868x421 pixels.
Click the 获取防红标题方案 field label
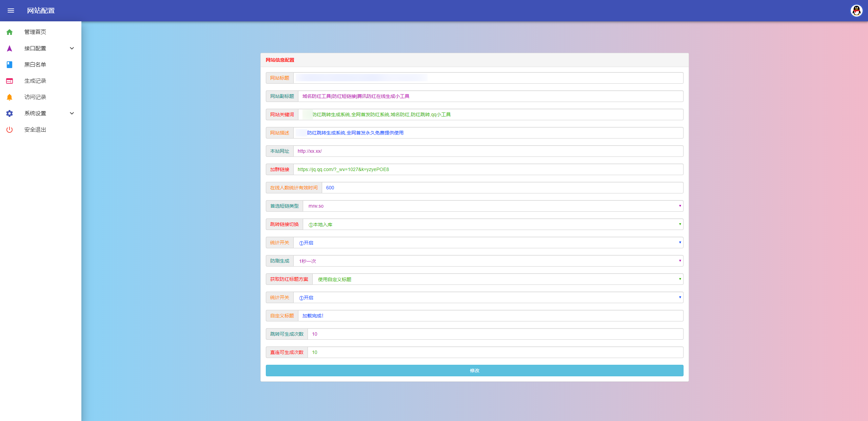(289, 279)
